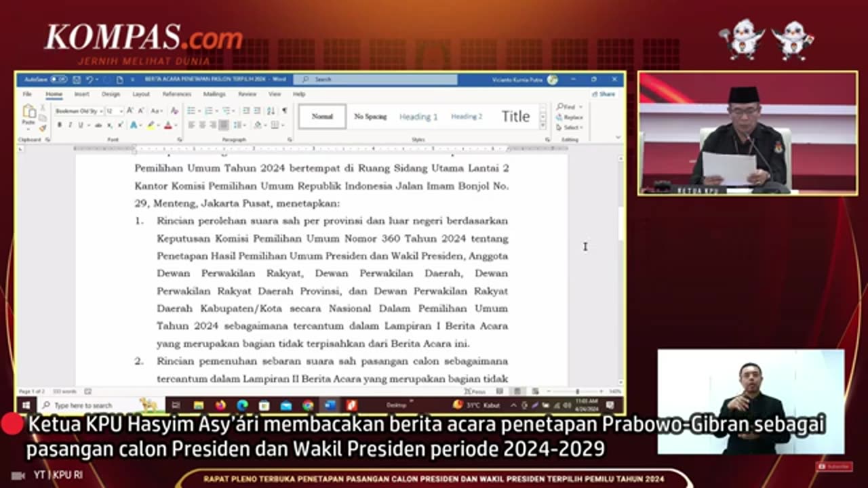Apply the No Spacing style
Screen dimensions: 868x488
(370, 117)
